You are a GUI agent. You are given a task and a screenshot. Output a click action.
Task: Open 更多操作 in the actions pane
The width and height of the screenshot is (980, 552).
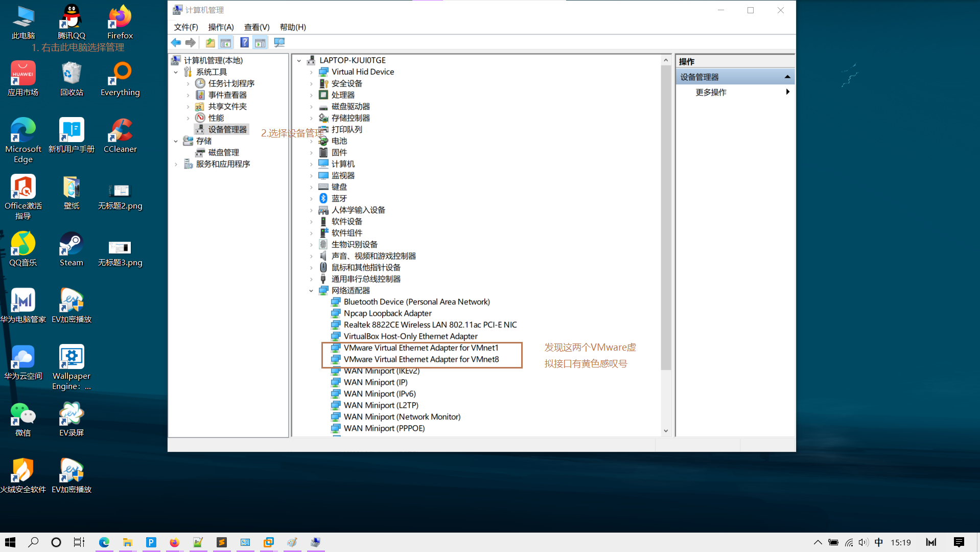735,92
